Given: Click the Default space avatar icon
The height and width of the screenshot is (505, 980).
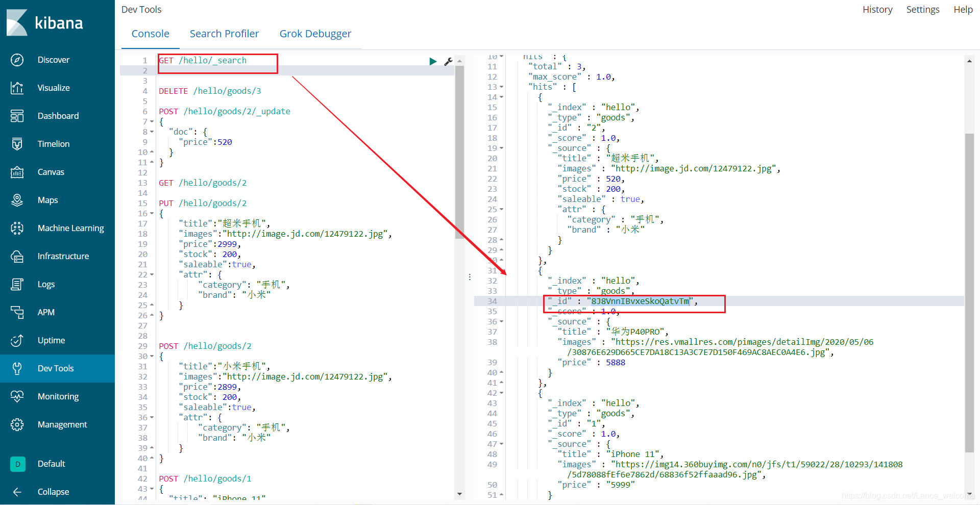Looking at the screenshot, I should pyautogui.click(x=18, y=464).
